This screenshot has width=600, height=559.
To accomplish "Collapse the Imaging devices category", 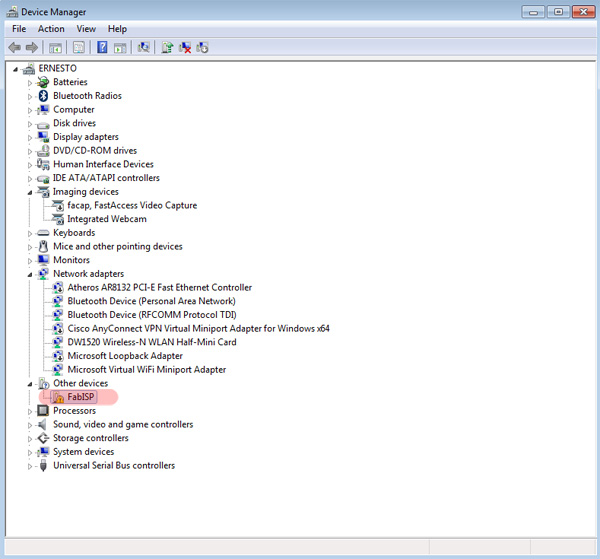I will coord(30,192).
